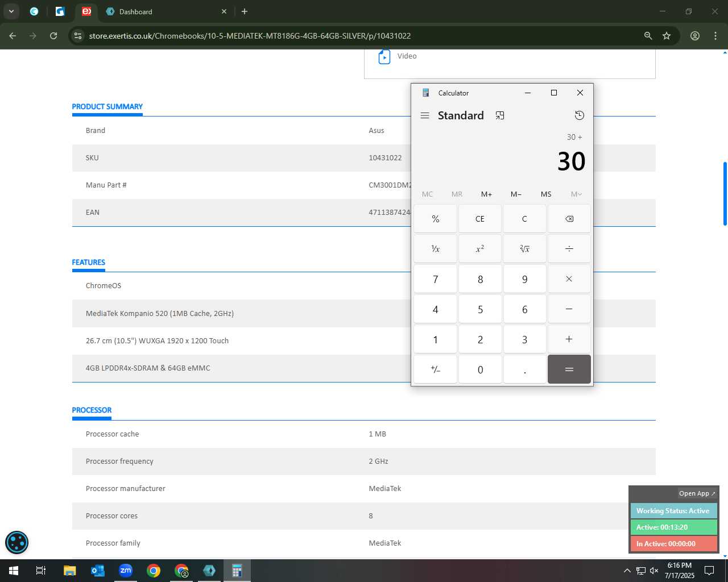Click the minus operator button
This screenshot has height=582, width=728.
[x=569, y=309]
